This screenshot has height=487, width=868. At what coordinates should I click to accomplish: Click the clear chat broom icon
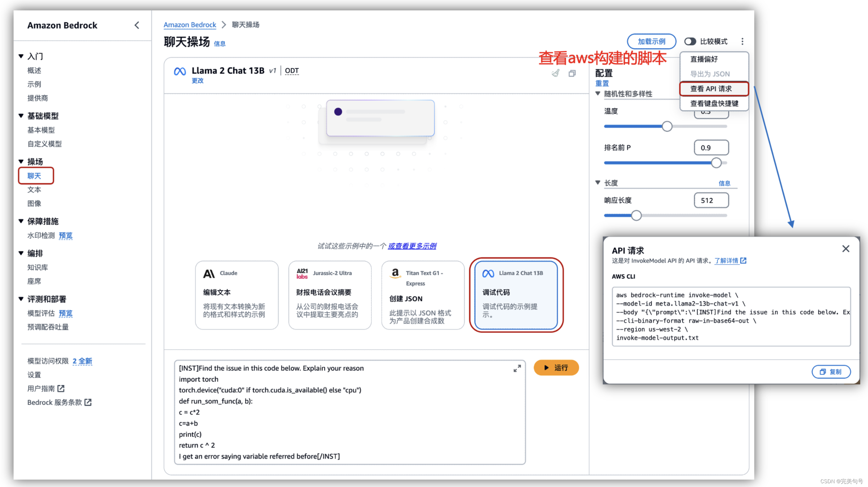point(556,73)
